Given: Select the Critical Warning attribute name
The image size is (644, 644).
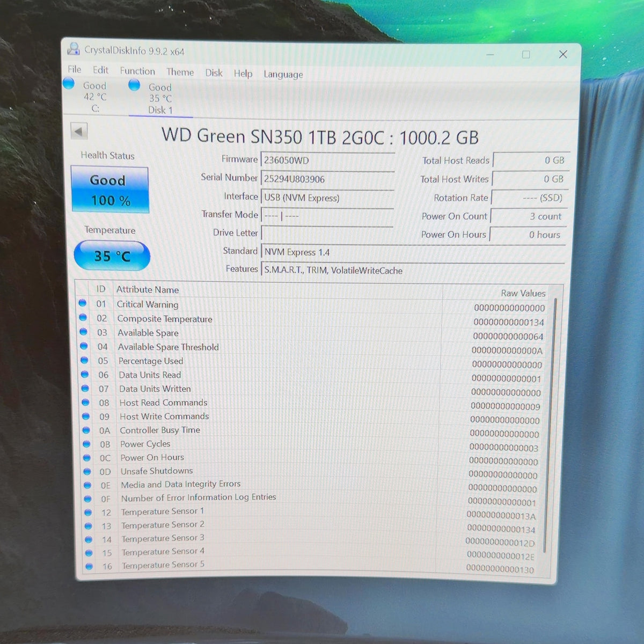Looking at the screenshot, I should tap(148, 304).
